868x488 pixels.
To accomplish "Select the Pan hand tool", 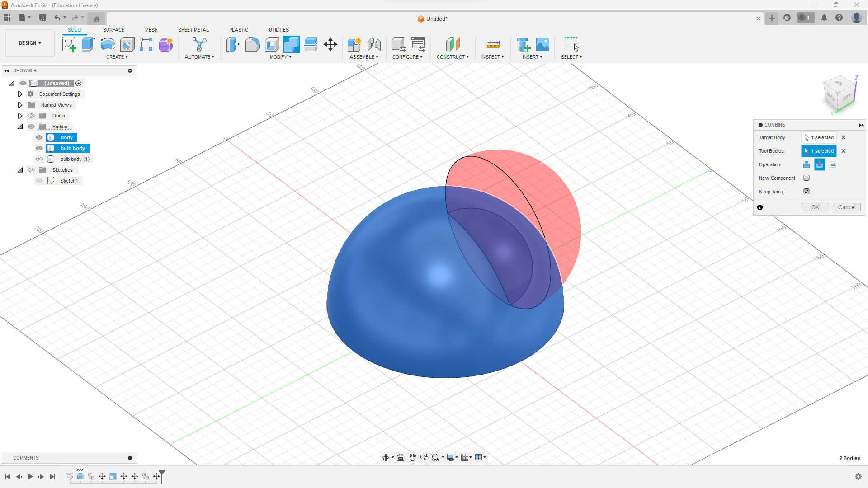I will point(412,457).
